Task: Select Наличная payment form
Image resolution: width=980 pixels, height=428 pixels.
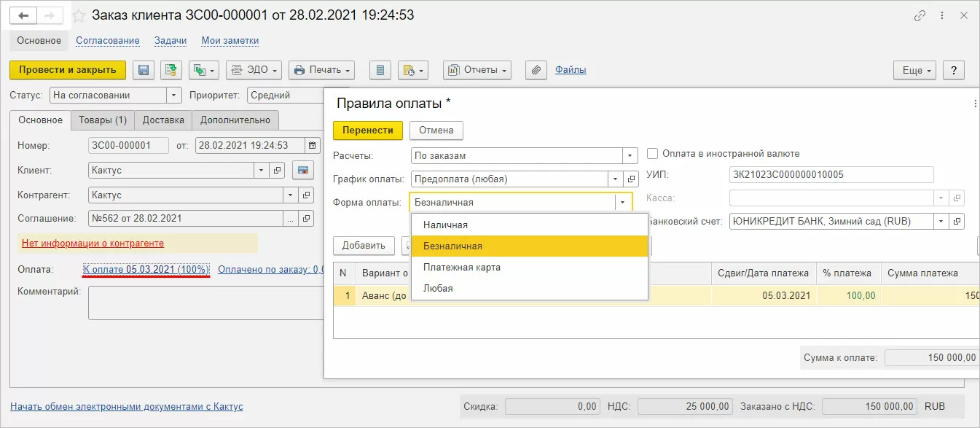Action: 530,225
